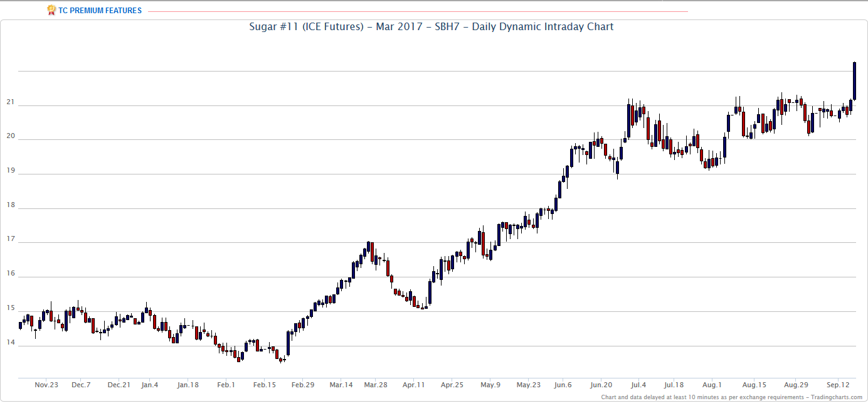Select the Sep.12 date axis label
Screen dimensions: 868x418
[838, 385]
